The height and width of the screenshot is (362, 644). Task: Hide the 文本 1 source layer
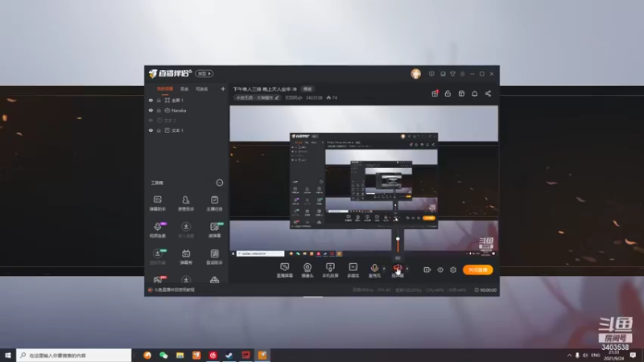(x=151, y=130)
